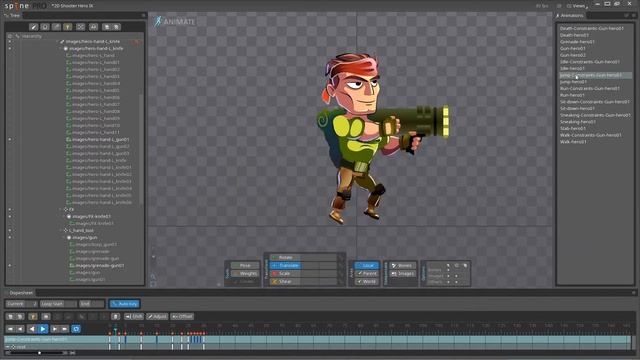Click the play forward button
This screenshot has width=640, height=360.
click(x=43, y=329)
